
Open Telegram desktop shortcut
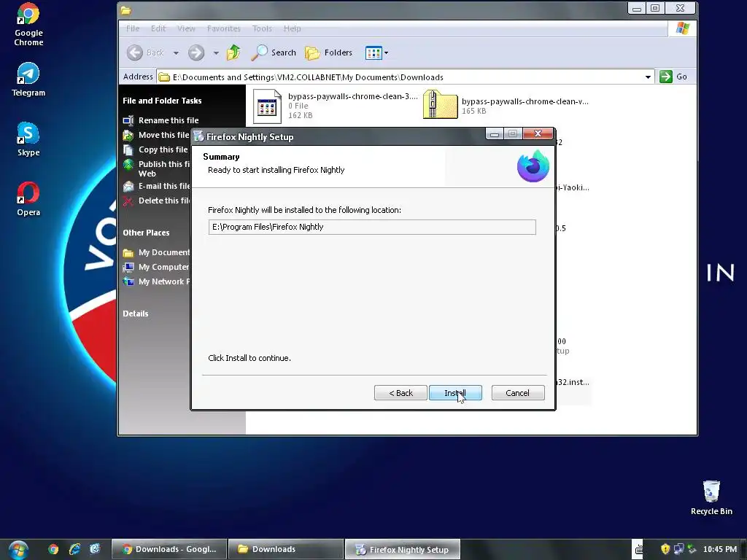(x=28, y=79)
